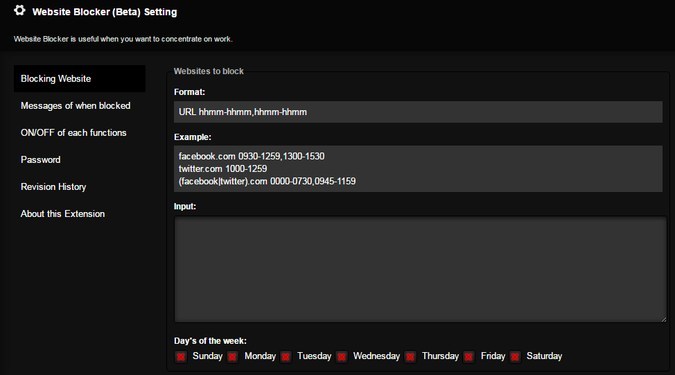Focus the Input text area for websites
The width and height of the screenshot is (675, 375).
point(420,270)
